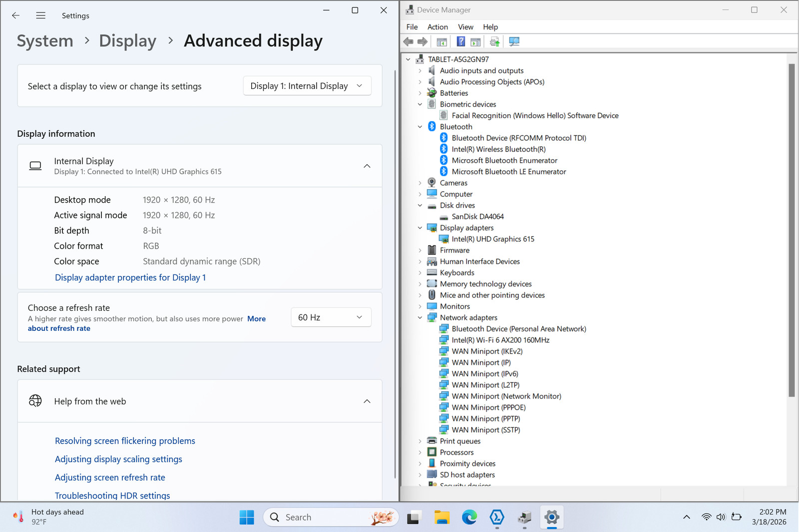Expand the Monitors tree node

point(420,306)
